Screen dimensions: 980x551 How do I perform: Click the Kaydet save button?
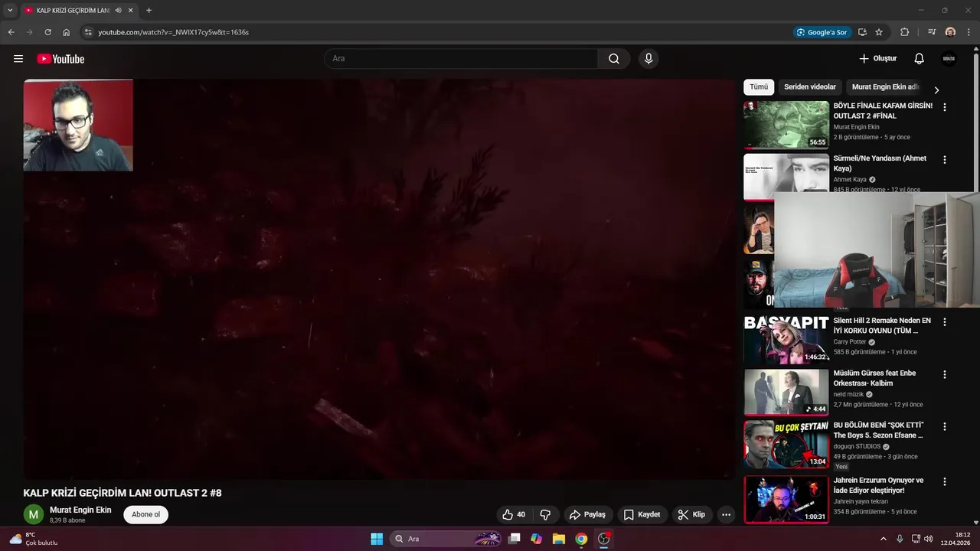[x=642, y=514]
